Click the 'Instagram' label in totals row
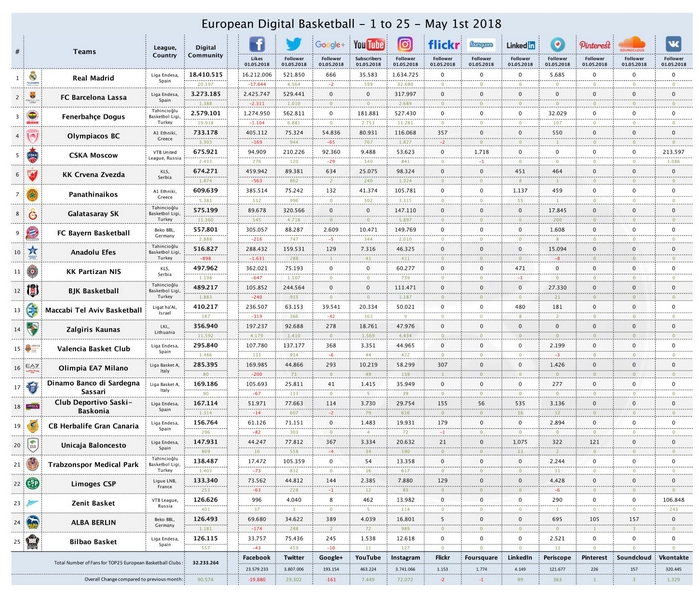 (x=405, y=558)
